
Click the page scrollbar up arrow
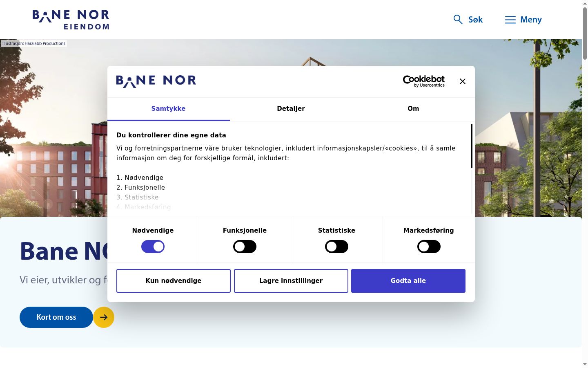tap(585, 3)
